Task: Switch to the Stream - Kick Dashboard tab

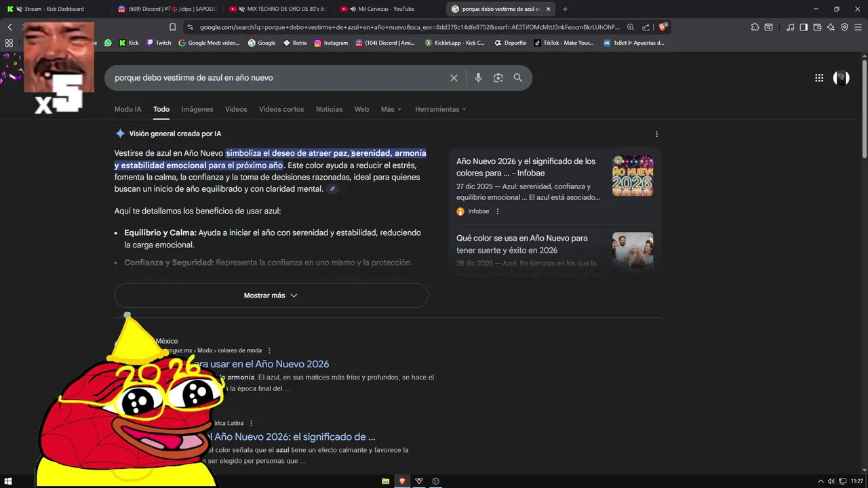Action: 56,9
